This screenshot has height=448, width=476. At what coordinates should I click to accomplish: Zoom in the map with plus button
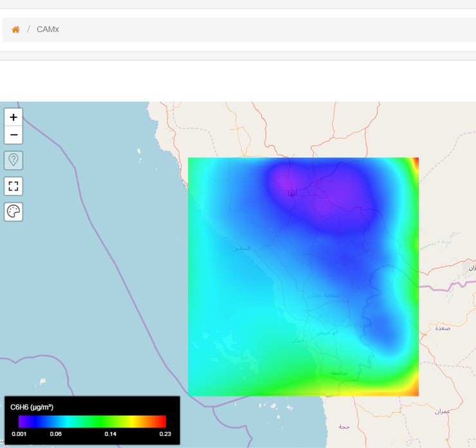(14, 117)
